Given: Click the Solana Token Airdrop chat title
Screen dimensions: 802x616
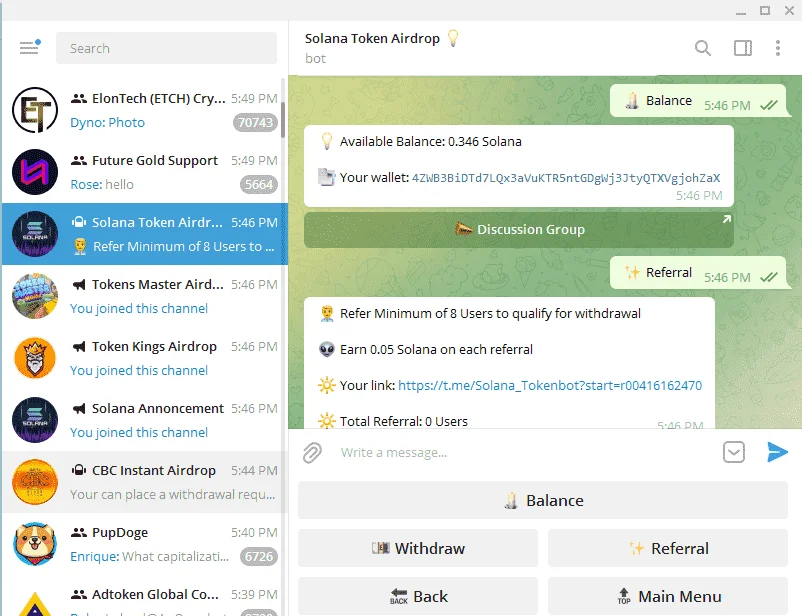Looking at the screenshot, I should pos(372,38).
